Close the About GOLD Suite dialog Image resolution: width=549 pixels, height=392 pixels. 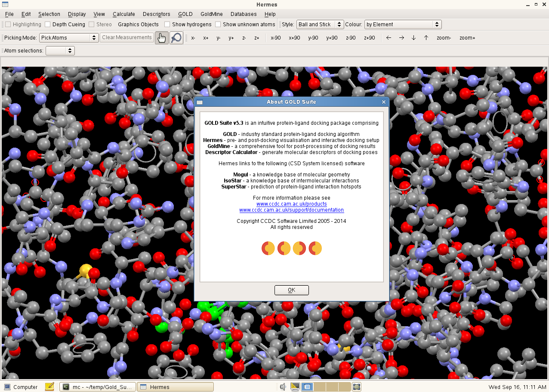coord(384,102)
